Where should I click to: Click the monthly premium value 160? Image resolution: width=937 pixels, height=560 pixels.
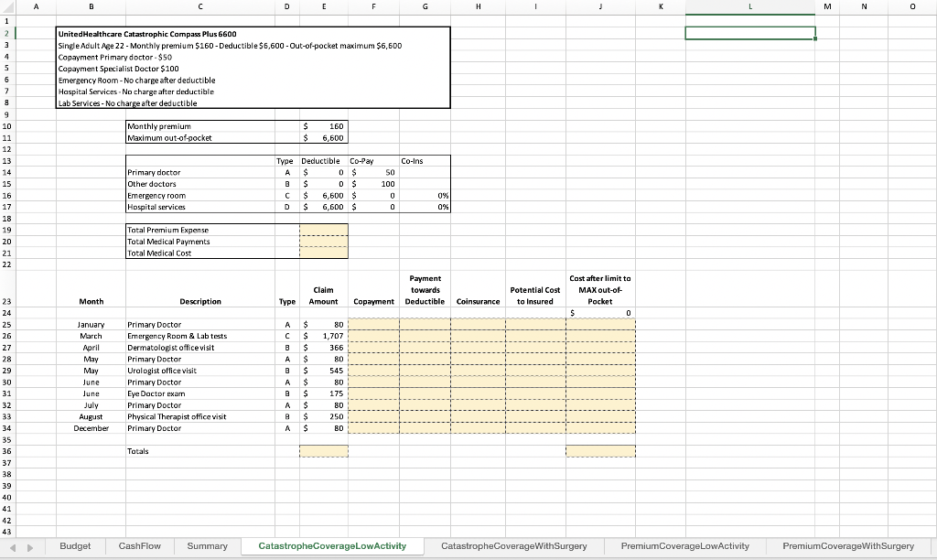(323, 126)
